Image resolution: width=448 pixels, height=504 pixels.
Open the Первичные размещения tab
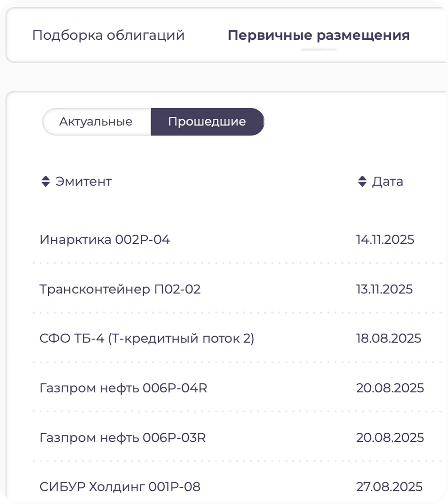tap(318, 35)
